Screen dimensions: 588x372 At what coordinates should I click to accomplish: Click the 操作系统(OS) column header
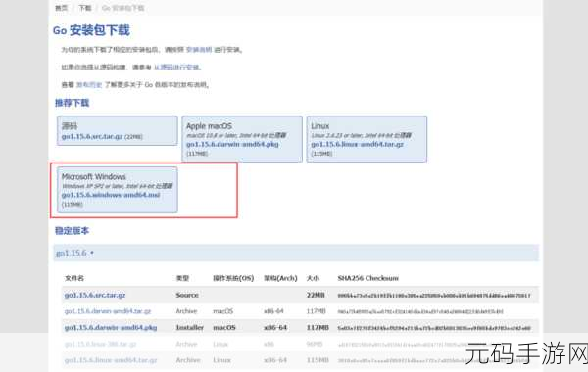233,278
